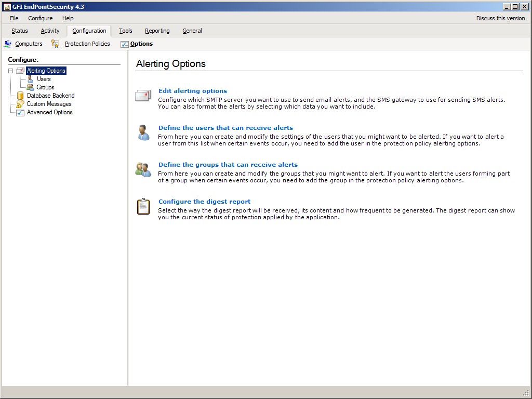This screenshot has height=399, width=532.
Task: Select the Options sub-tab label
Action: coord(141,44)
